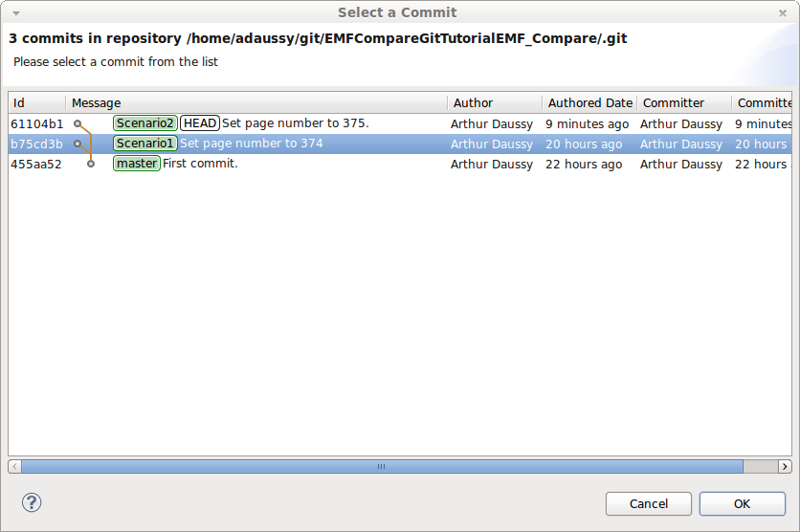Select commit 'Set page number to 375.'
Screen dimensions: 800x532
pos(295,123)
